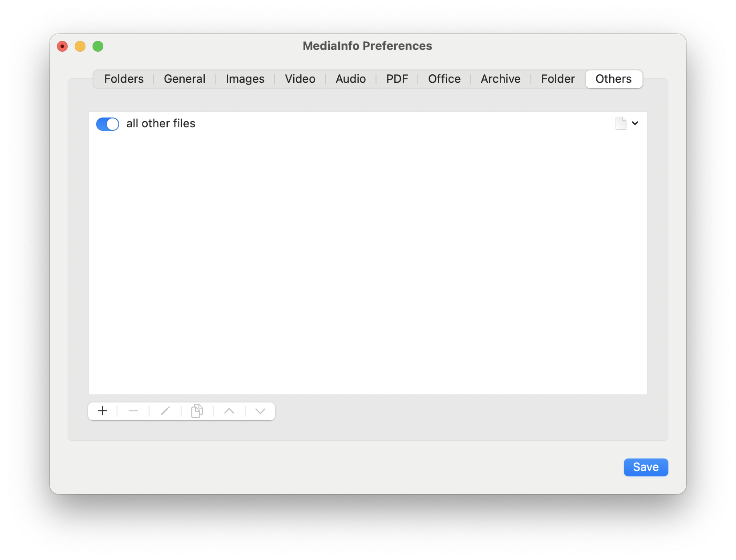Open the Audio tab
Screen dimensions: 736x560
point(351,79)
